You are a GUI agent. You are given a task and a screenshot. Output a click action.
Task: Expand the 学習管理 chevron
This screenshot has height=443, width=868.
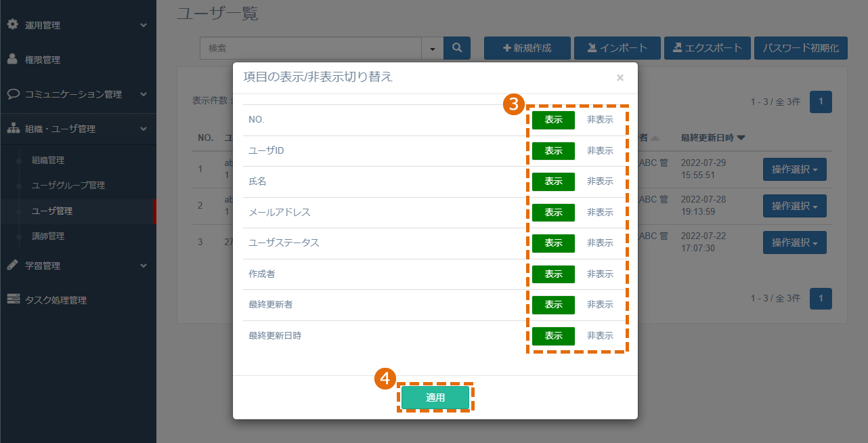(144, 266)
